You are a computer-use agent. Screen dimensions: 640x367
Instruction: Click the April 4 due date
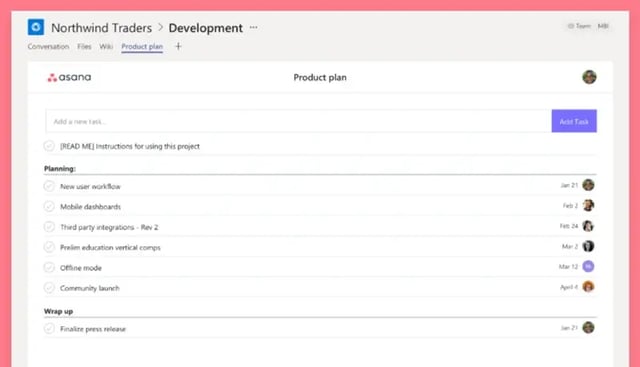pyautogui.click(x=569, y=287)
